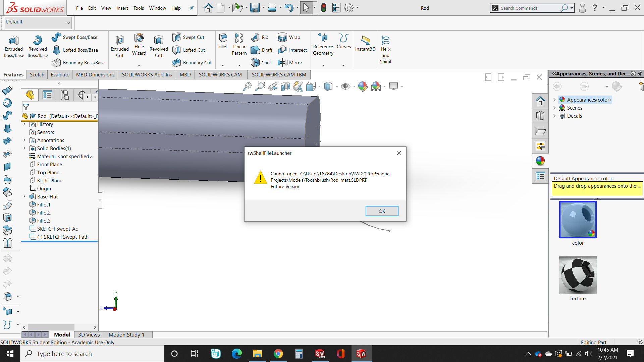
Task: Open the Default configuration dropdown
Action: (x=68, y=22)
